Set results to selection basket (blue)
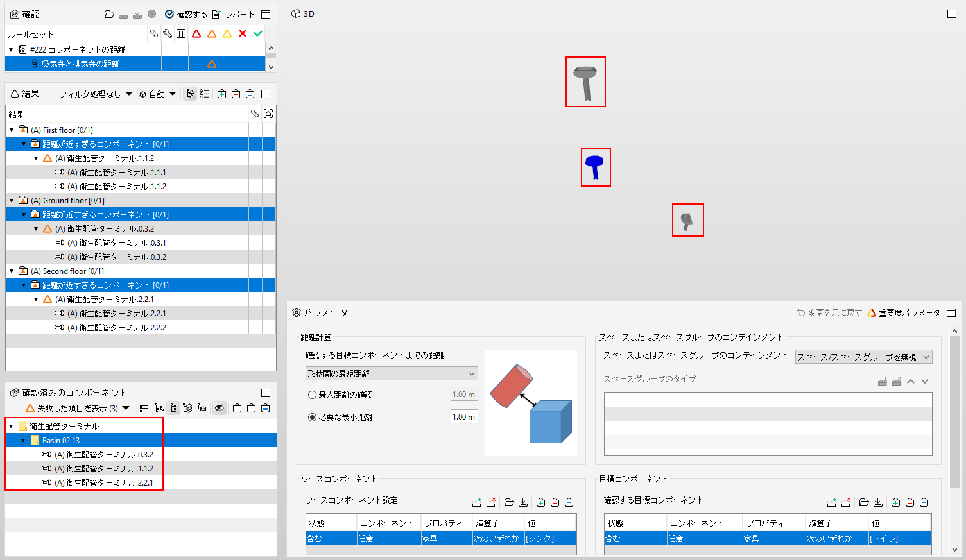The width and height of the screenshot is (966, 560). (250, 94)
